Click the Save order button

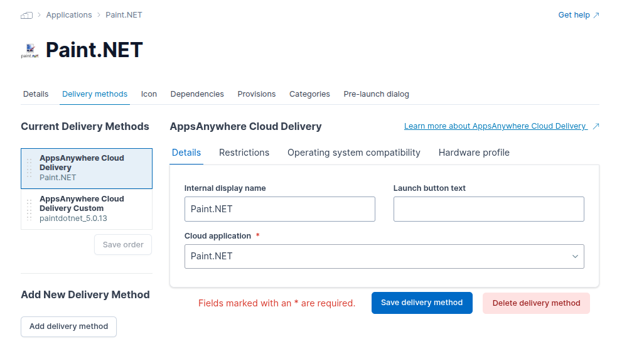point(123,245)
